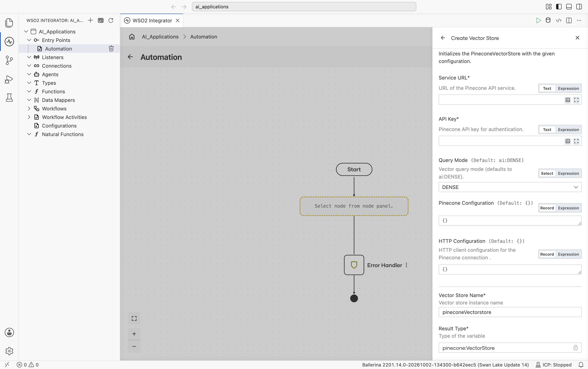Click the Start node in the diagram

click(x=354, y=169)
